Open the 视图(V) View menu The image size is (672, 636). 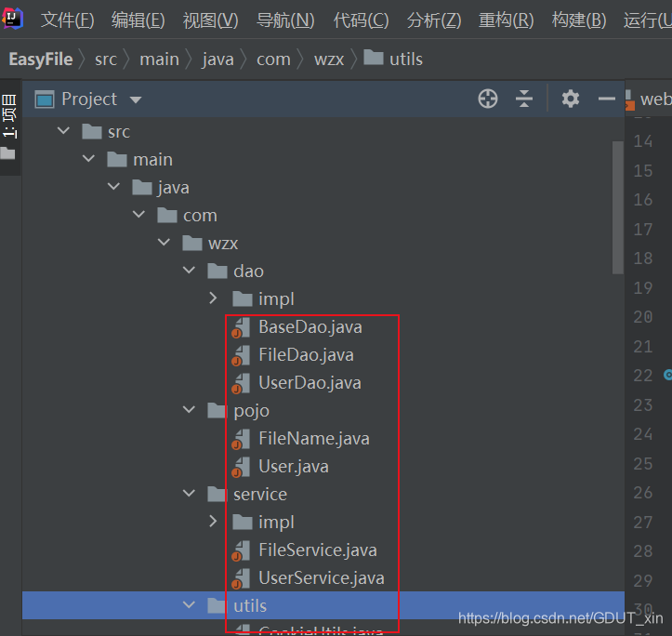[210, 20]
